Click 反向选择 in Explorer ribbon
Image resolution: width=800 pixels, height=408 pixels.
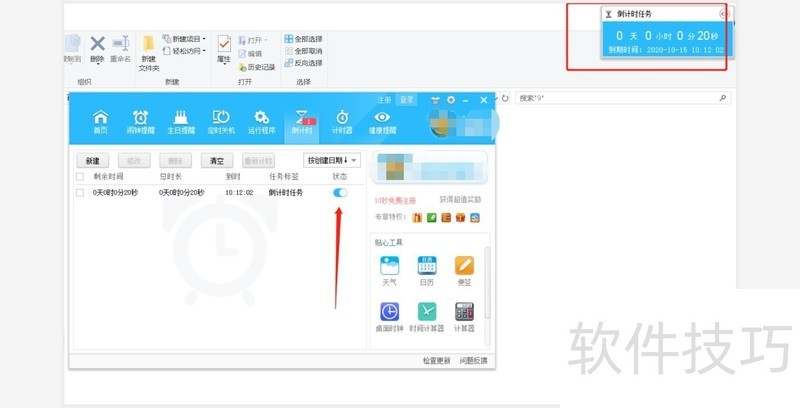[x=304, y=63]
